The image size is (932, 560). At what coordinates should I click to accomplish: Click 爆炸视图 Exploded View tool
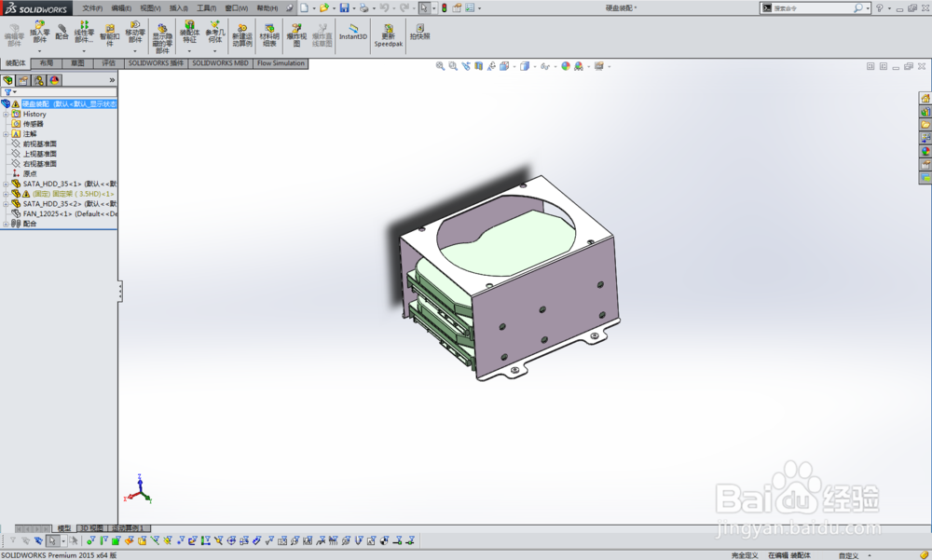[x=296, y=35]
